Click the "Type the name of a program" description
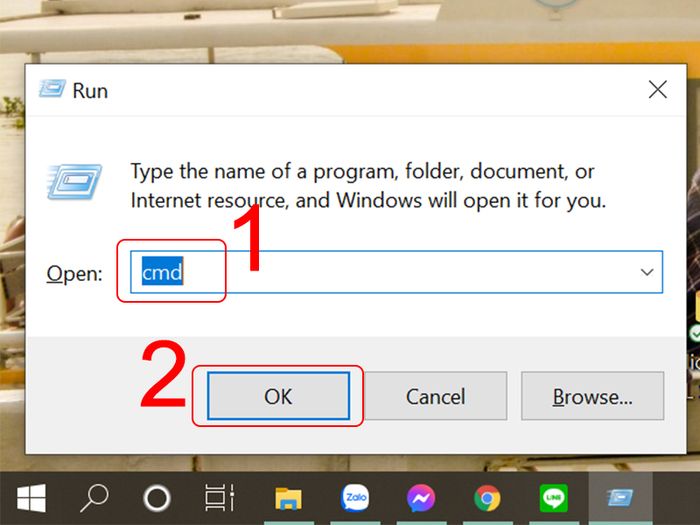The width and height of the screenshot is (700, 525). (368, 186)
